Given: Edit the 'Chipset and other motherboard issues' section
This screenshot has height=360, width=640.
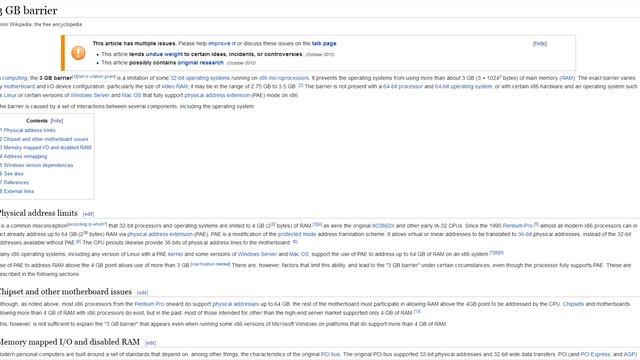Looking at the screenshot, I should 142,293.
